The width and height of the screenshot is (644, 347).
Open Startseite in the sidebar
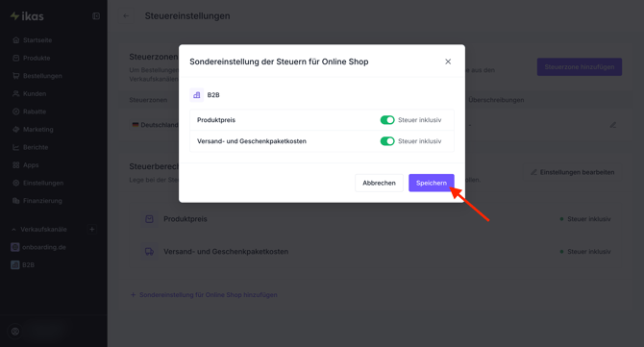[37, 40]
